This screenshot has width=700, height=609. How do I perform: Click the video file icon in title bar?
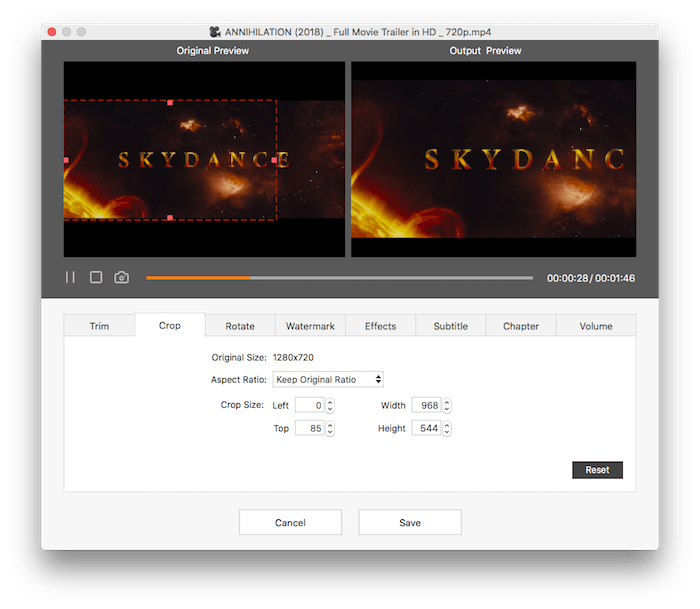tap(215, 32)
